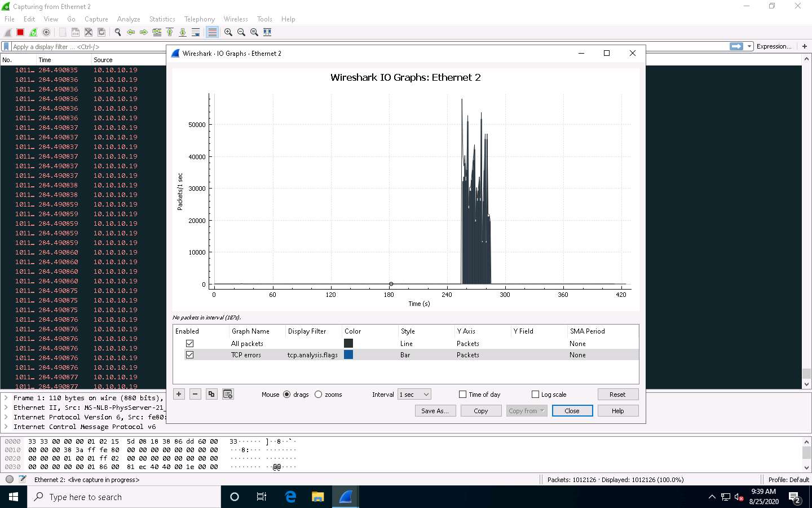The image size is (812, 508).
Task: Uncheck Enabled for TCP errors graph
Action: coord(189,354)
